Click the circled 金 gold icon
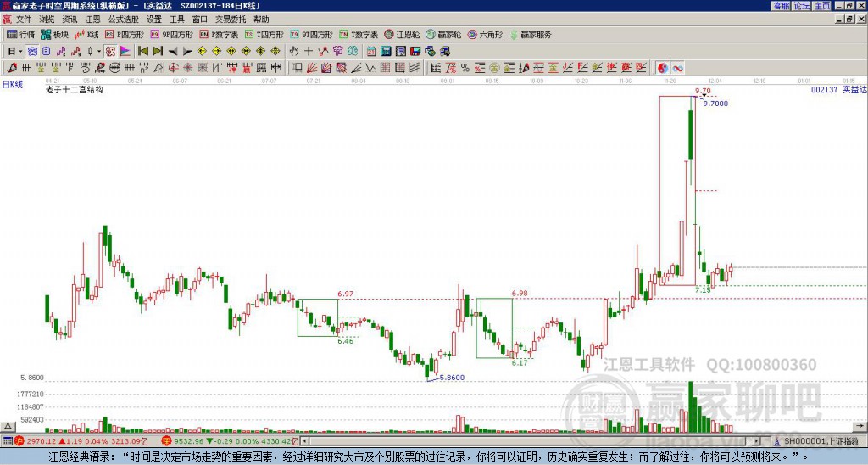 (x=494, y=68)
